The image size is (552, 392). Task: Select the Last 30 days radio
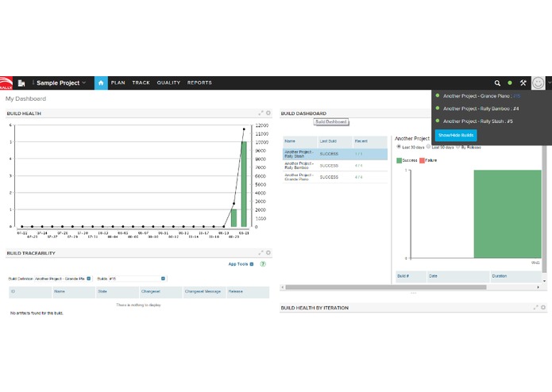coord(399,146)
